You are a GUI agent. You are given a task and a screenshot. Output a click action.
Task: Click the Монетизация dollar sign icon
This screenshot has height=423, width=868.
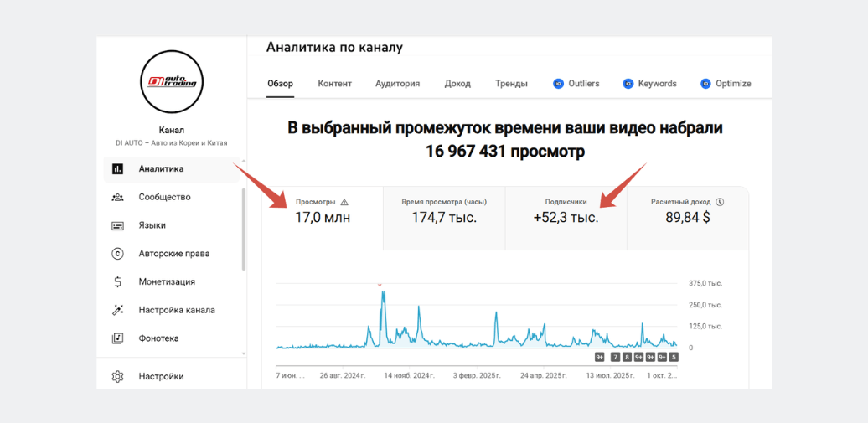click(x=117, y=281)
